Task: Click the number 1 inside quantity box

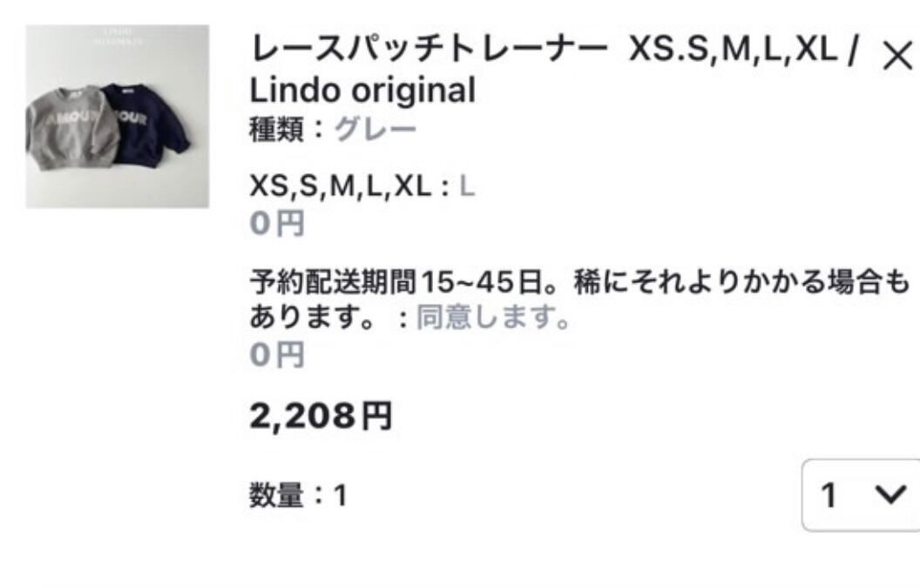Action: (829, 496)
